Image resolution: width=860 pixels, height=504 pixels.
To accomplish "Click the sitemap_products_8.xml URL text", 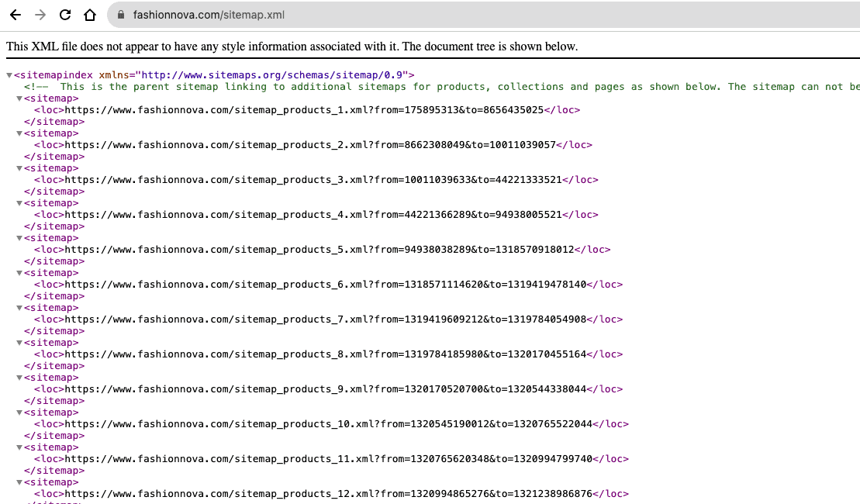I will click(325, 354).
